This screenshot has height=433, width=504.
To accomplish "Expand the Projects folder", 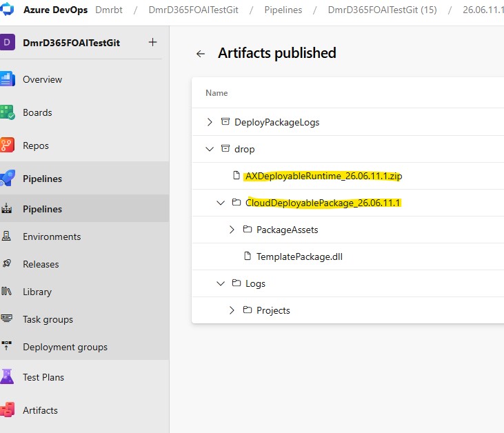I will click(x=232, y=310).
